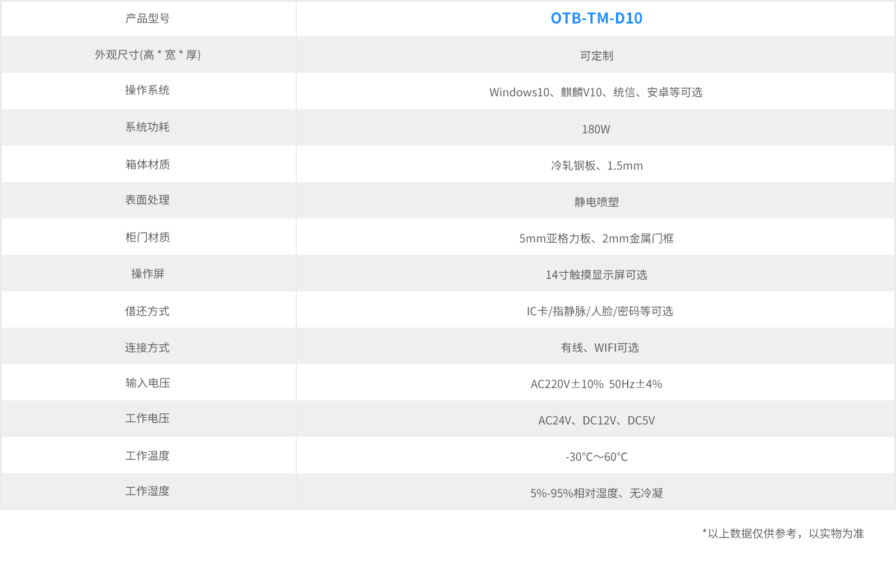Click the 产品型号 header label

[147, 18]
